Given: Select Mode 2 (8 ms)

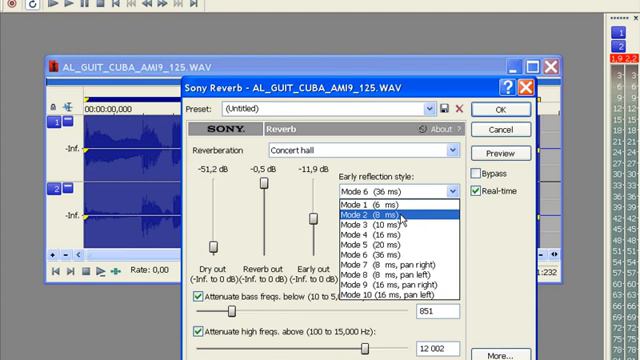Looking at the screenshot, I should tap(399, 215).
